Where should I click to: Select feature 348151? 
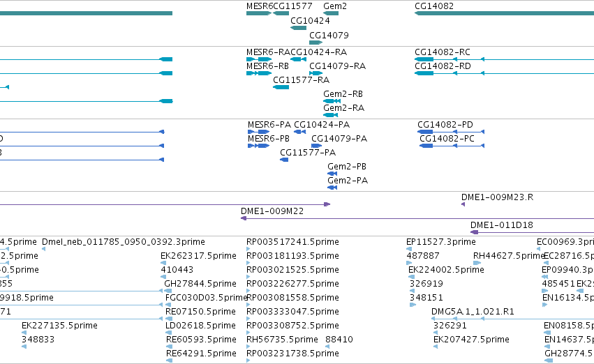click(426, 298)
